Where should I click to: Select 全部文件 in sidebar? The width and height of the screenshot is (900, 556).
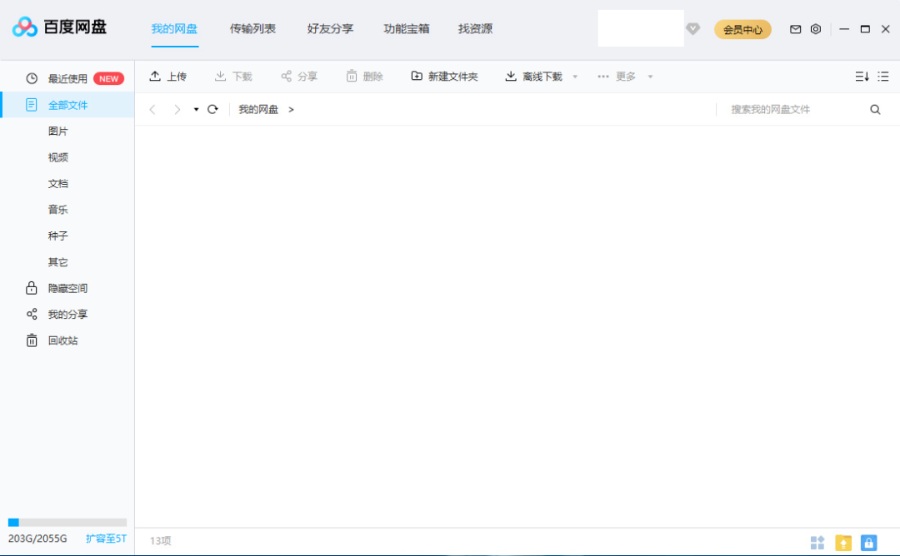pos(67,105)
